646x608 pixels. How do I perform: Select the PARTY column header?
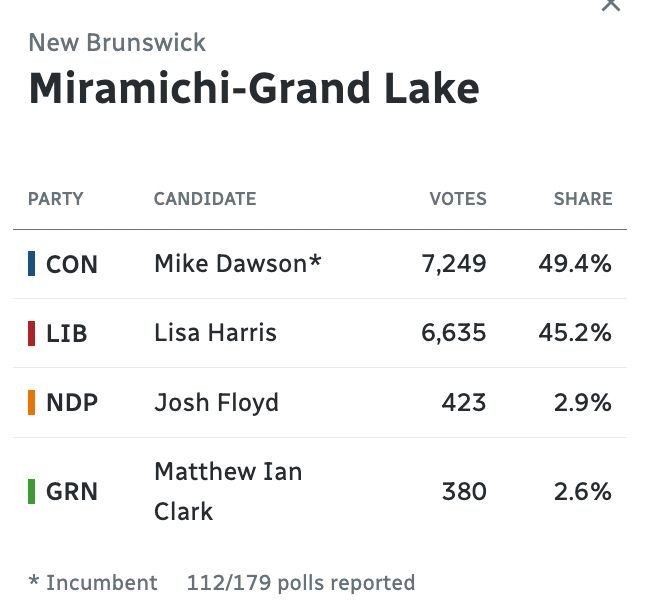click(56, 199)
